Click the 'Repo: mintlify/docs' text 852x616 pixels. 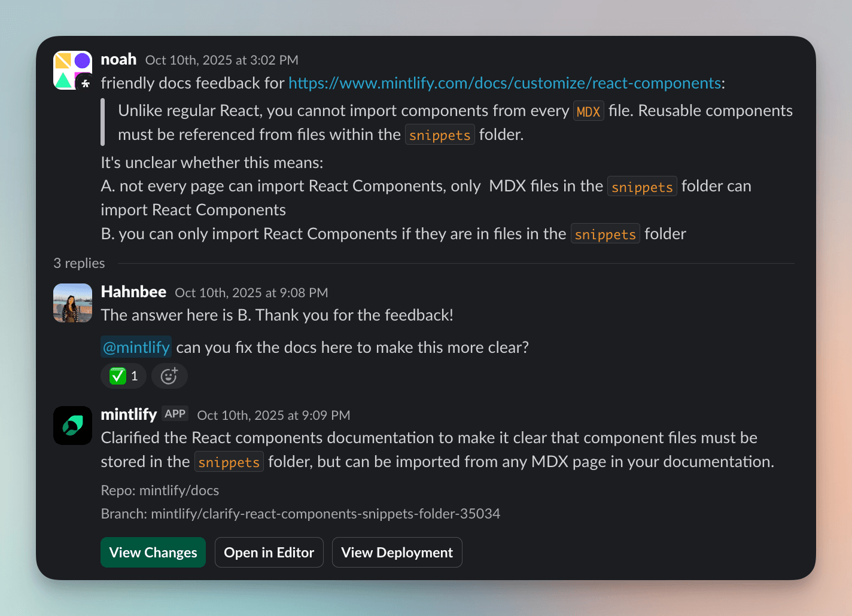point(160,490)
